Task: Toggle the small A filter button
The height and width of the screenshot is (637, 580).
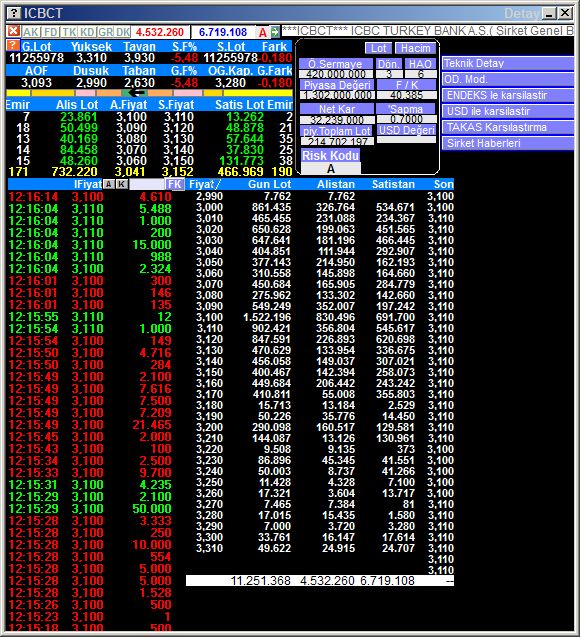Action: [x=108, y=184]
